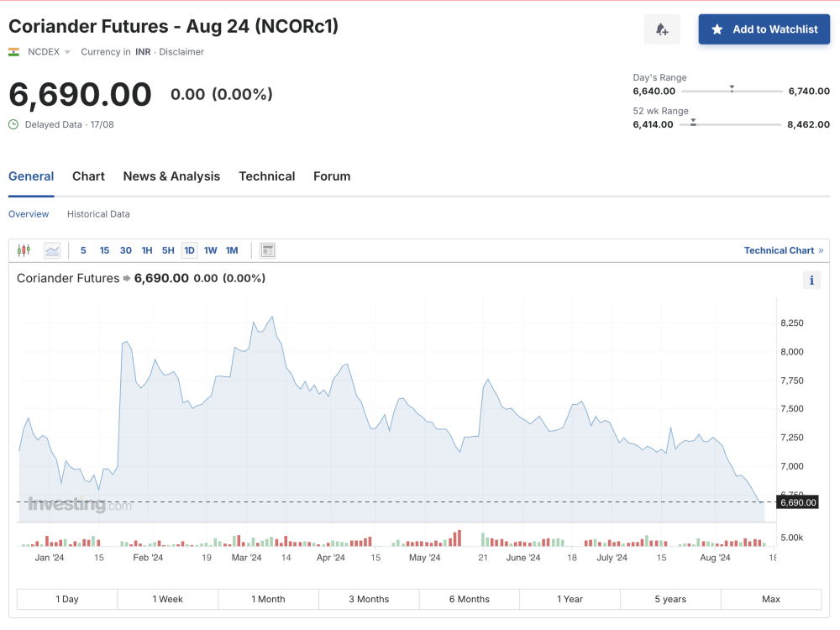This screenshot has width=840, height=630.
Task: Click the Day's Range low value 6,640.00
Action: tap(654, 91)
